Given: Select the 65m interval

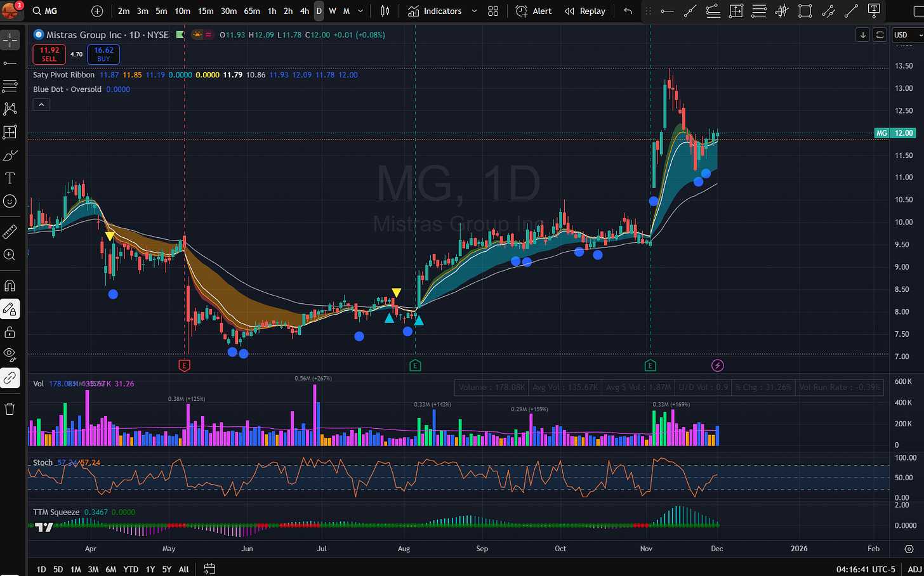Looking at the screenshot, I should 252,11.
